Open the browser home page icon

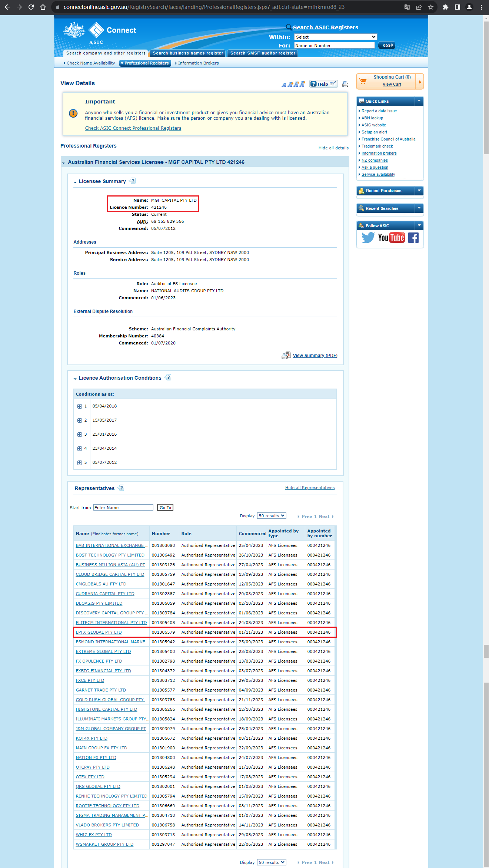coord(43,7)
